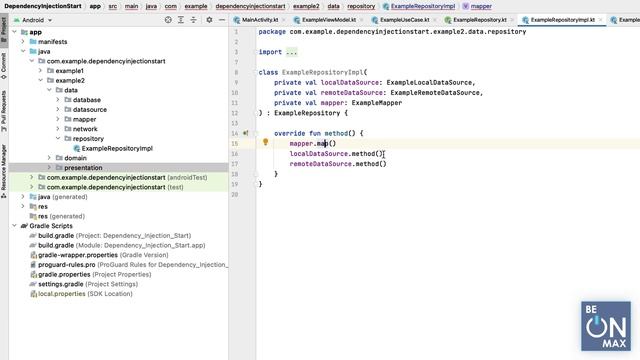640x360 pixels.
Task: Click ExampleLocalDataSource type in code
Action: [429, 82]
